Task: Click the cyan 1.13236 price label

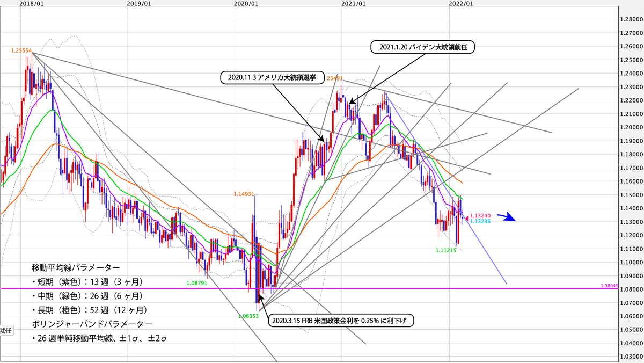Action: click(479, 221)
